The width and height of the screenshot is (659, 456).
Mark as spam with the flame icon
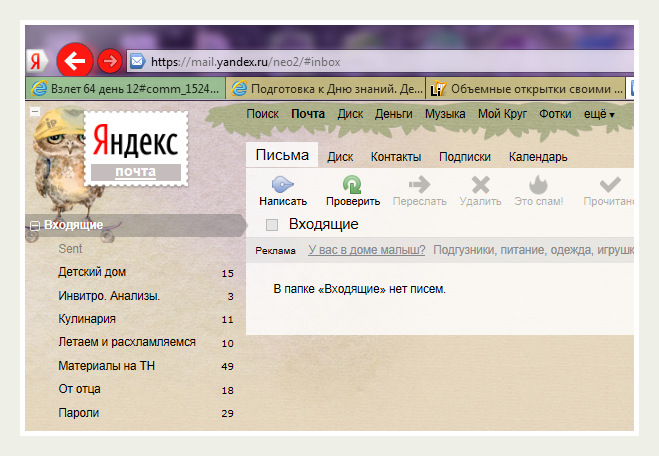pos(538,185)
